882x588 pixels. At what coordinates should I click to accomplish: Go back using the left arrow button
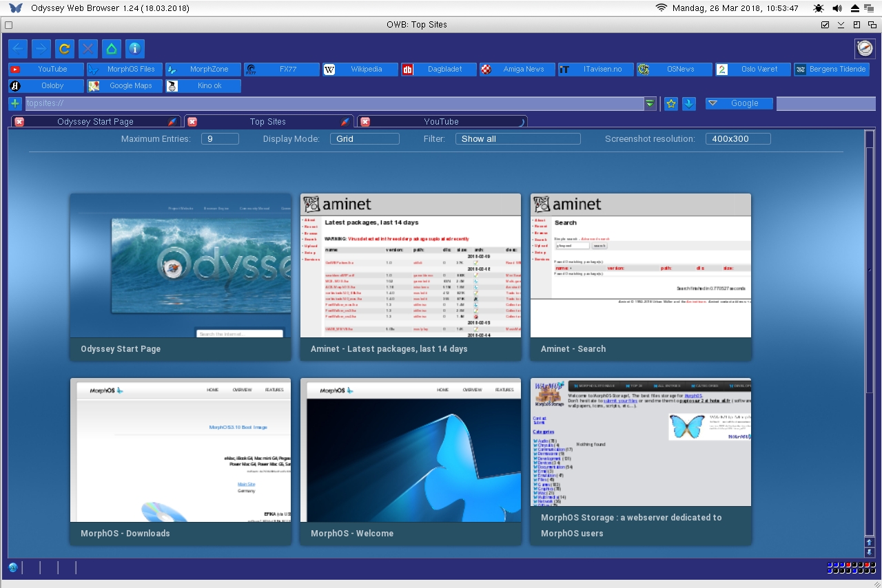(19, 49)
